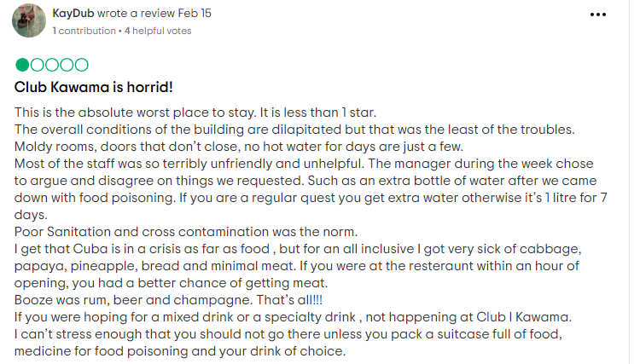Click the fourth rating bubble
Image resolution: width=640 pixels, height=364 pixels.
(x=66, y=65)
